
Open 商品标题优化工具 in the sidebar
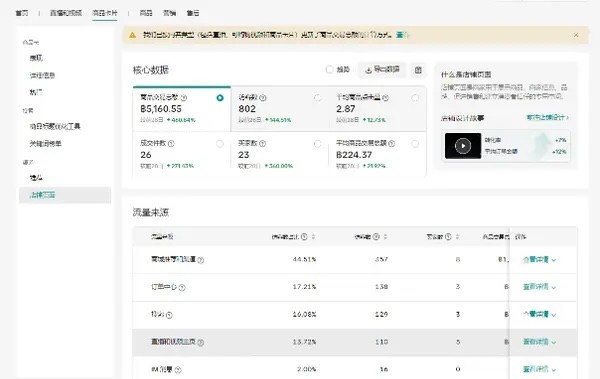point(55,127)
